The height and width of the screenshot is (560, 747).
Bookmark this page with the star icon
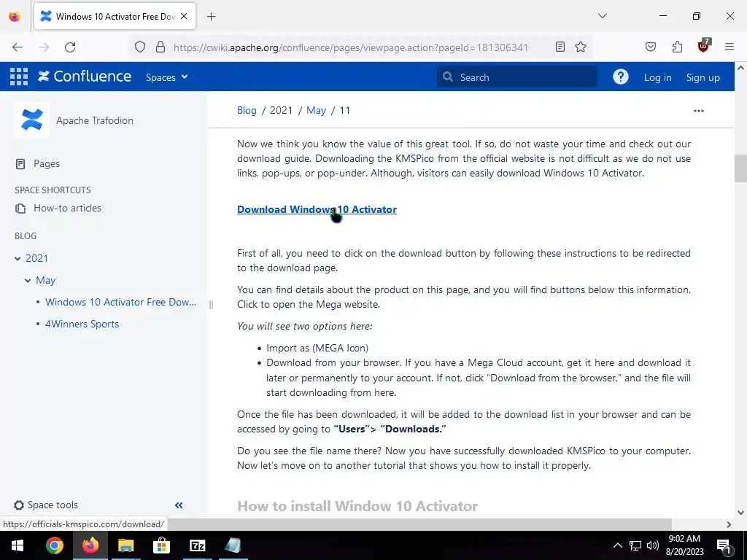580,47
